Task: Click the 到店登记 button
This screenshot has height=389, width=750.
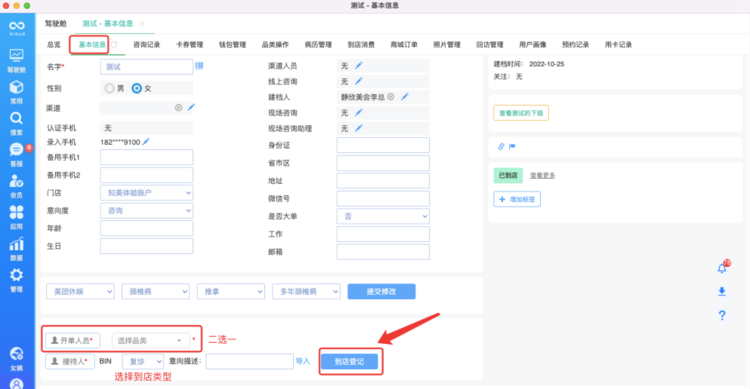Action: pyautogui.click(x=349, y=362)
